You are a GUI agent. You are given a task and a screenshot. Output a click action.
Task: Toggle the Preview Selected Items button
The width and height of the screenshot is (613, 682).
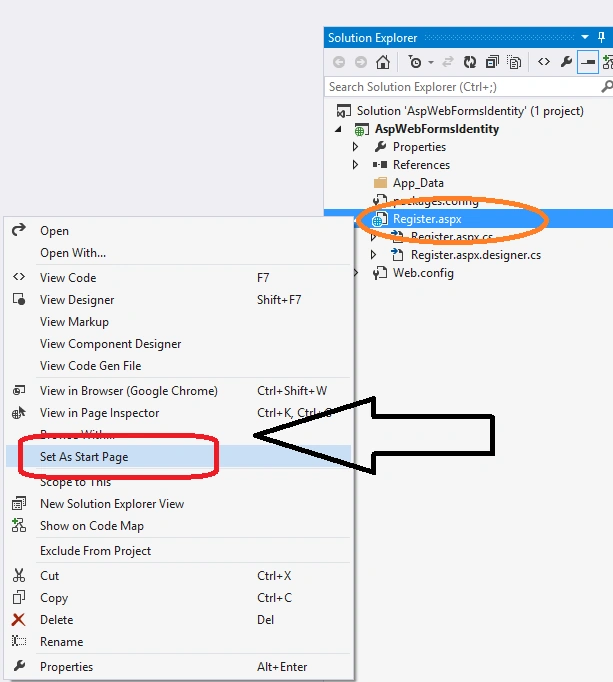click(x=588, y=62)
